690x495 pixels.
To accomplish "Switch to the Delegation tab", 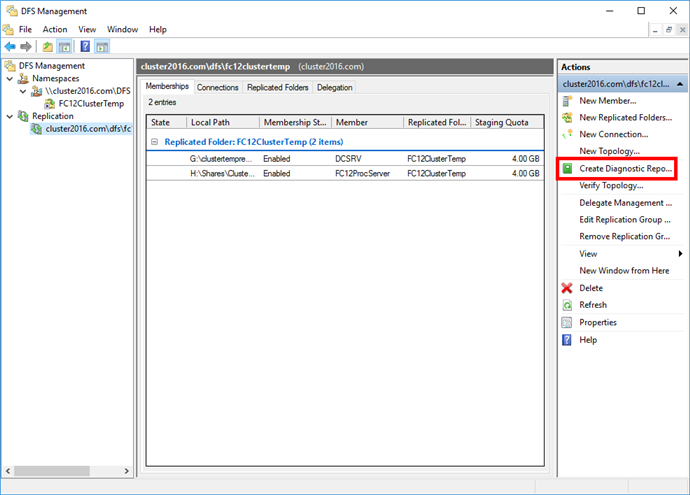I will pos(334,88).
